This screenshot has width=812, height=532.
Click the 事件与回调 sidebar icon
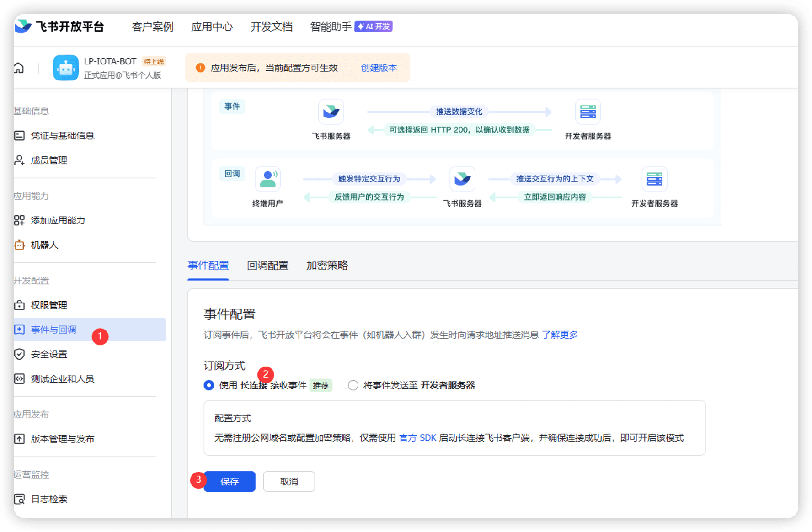pos(19,330)
